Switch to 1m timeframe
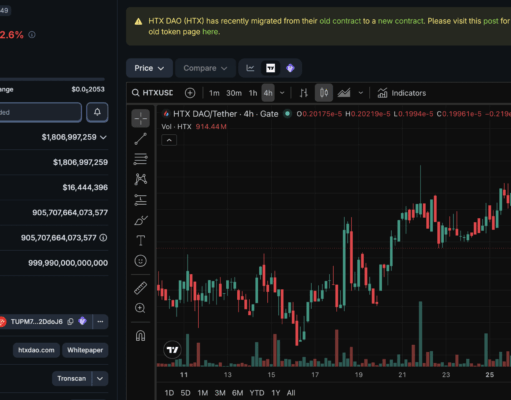 (214, 93)
